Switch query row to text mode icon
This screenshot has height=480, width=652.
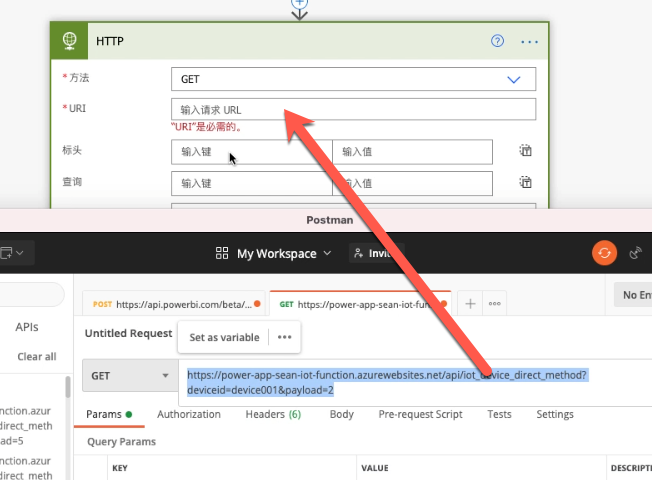coord(525,182)
